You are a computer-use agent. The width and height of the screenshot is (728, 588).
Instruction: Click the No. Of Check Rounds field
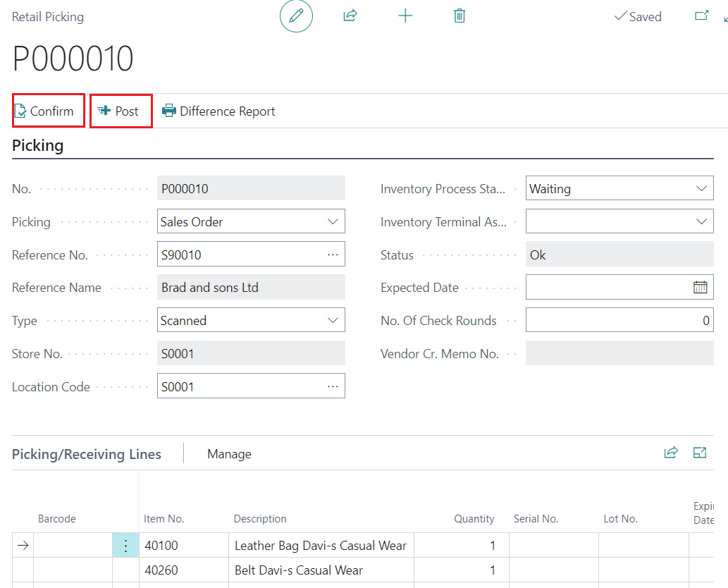pos(619,320)
